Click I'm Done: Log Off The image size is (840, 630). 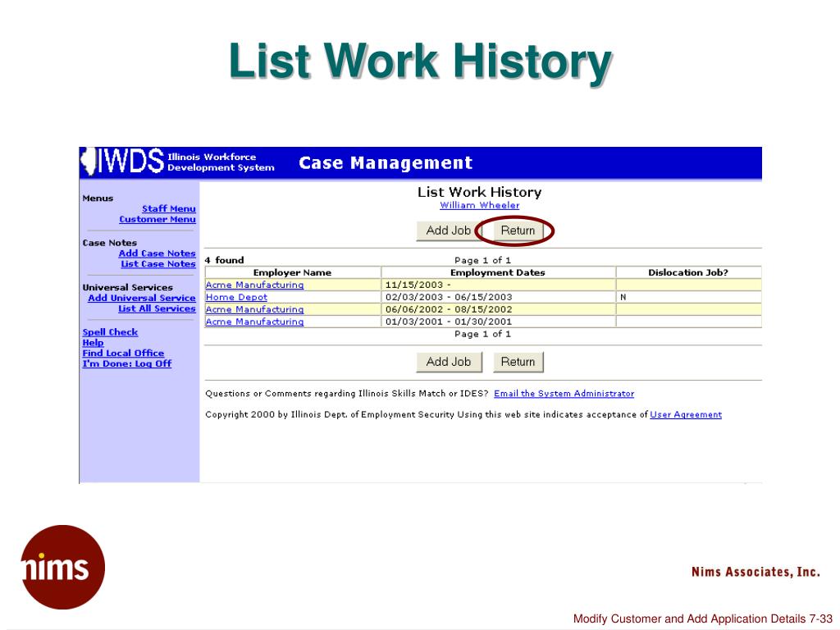(x=127, y=363)
